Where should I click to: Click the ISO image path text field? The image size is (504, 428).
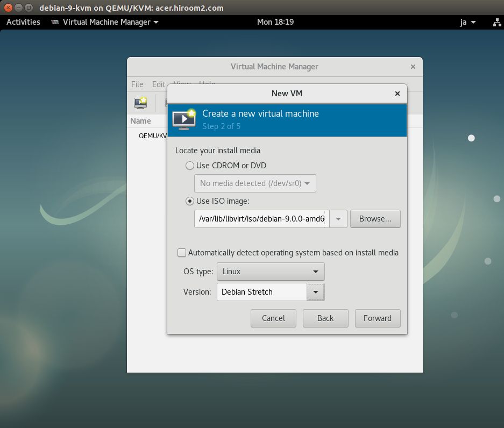click(x=261, y=219)
